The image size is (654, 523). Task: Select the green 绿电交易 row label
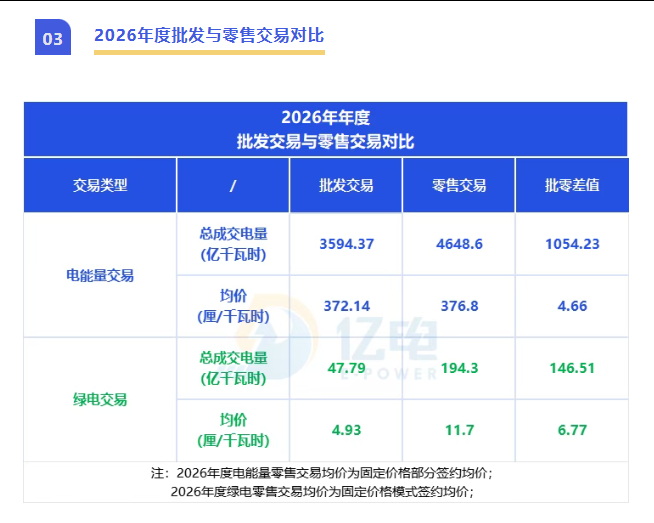pos(100,399)
